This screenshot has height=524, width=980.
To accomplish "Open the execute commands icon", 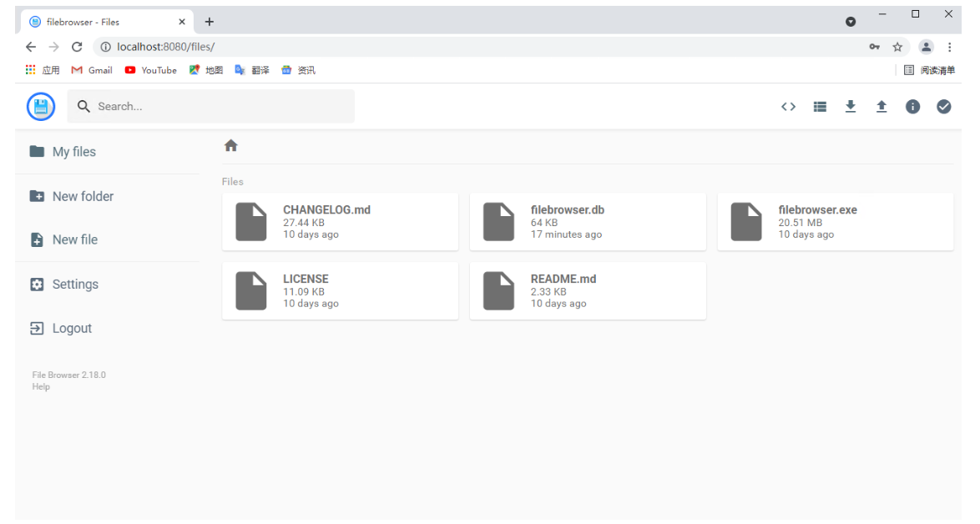I will pos(788,106).
